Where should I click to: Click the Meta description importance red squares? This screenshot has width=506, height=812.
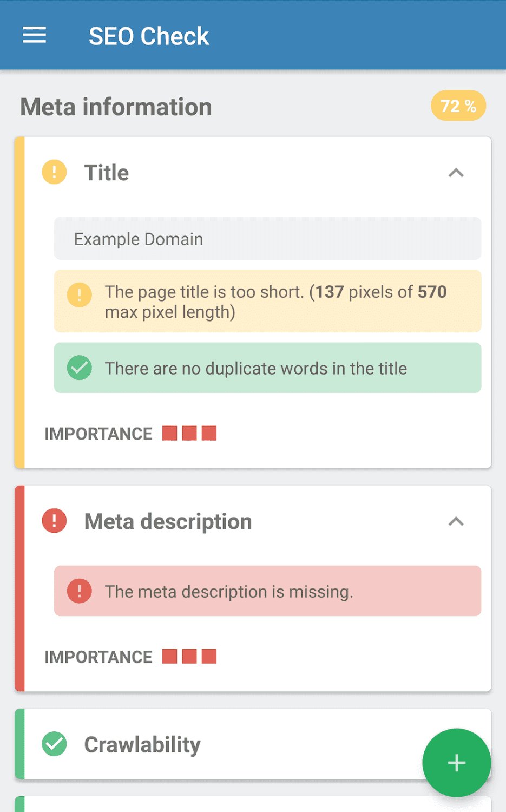(189, 657)
